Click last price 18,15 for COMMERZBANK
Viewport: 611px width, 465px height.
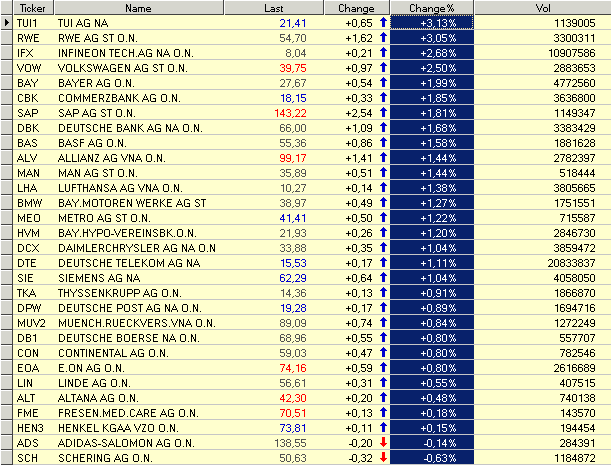[x=293, y=98]
